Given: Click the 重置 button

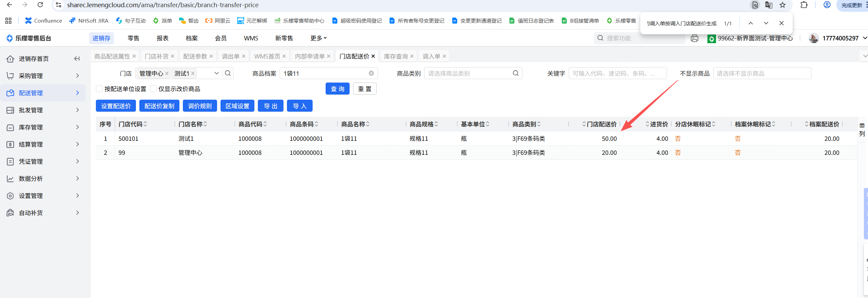Looking at the screenshot, I should [365, 89].
